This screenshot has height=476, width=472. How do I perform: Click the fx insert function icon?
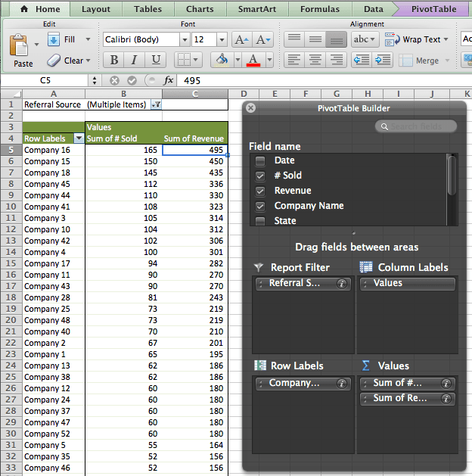(169, 80)
